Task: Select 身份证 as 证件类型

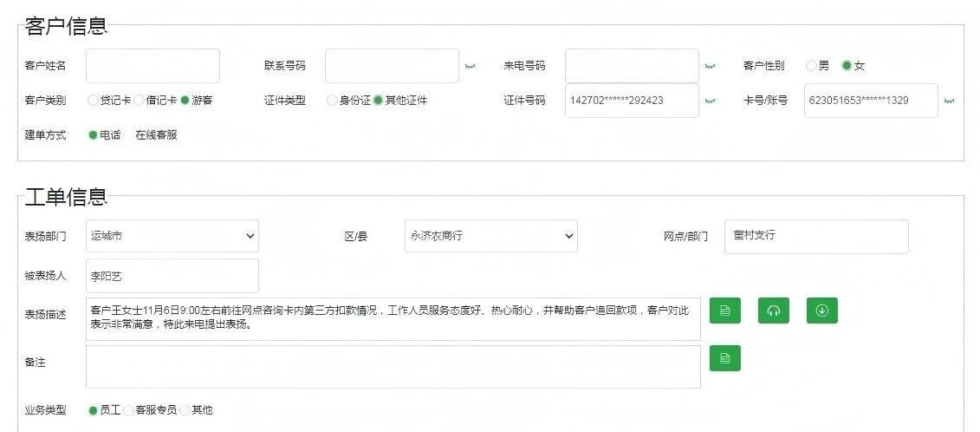Action: click(x=333, y=101)
